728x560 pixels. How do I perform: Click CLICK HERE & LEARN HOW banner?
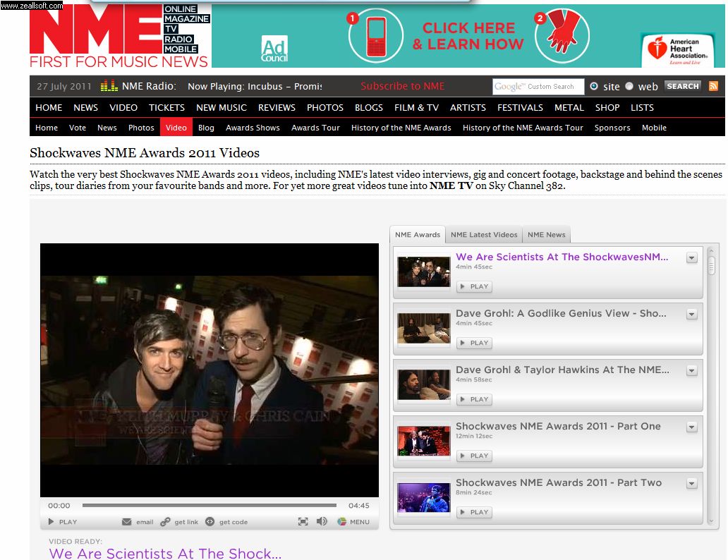pos(468,36)
